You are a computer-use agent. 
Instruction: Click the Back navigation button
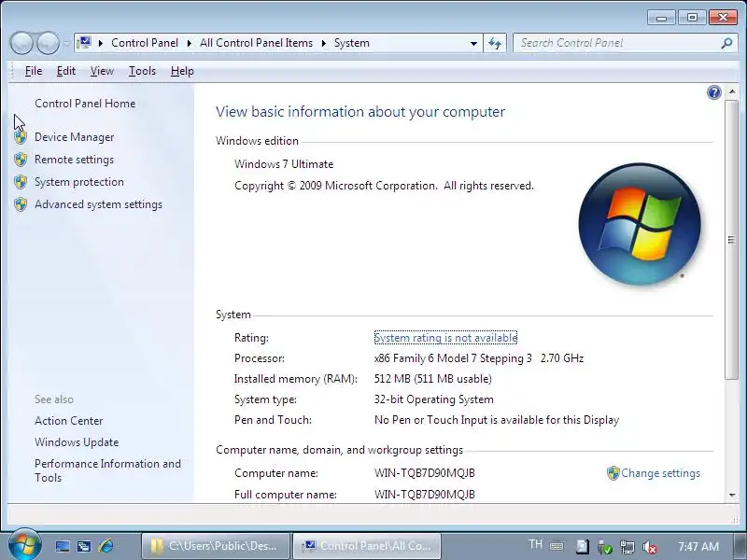click(x=21, y=43)
